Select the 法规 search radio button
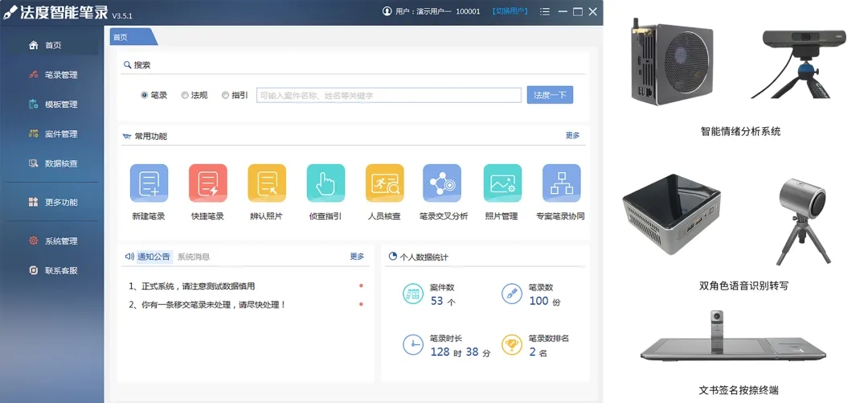868x403 pixels. (x=185, y=95)
